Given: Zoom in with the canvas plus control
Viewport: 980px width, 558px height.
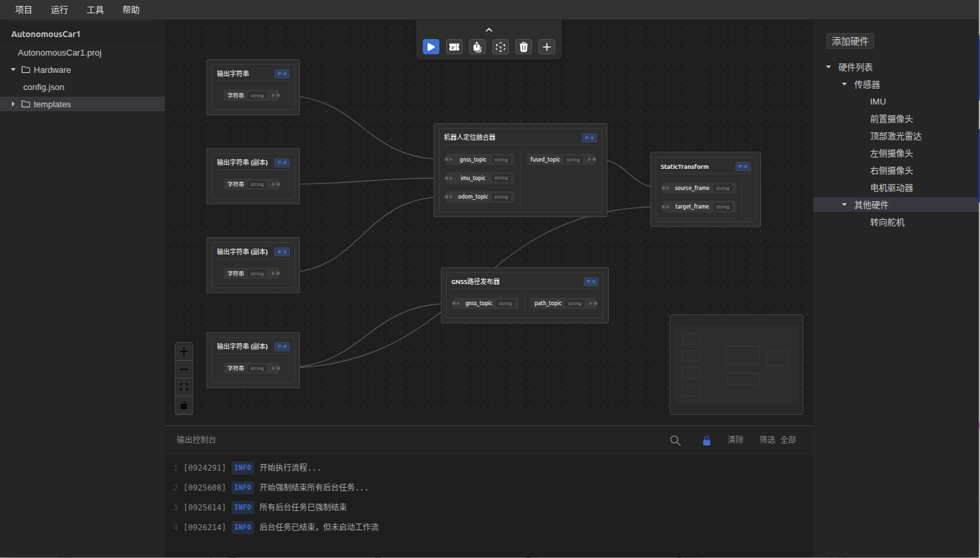Looking at the screenshot, I should 184,351.
